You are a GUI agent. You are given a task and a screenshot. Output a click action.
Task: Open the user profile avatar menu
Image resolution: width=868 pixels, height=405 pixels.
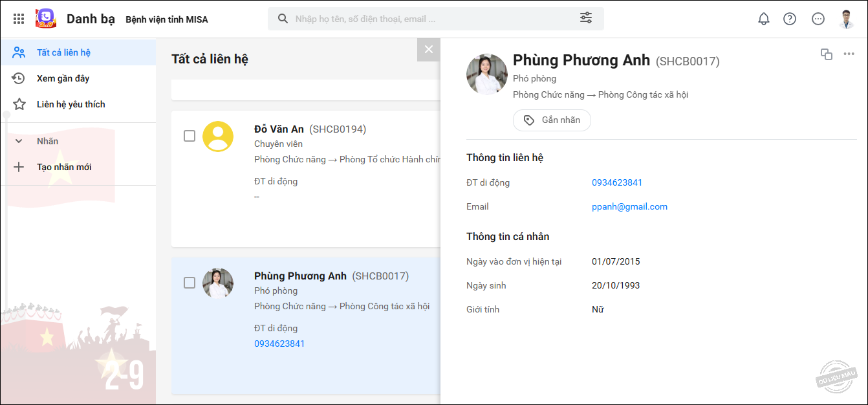847,19
